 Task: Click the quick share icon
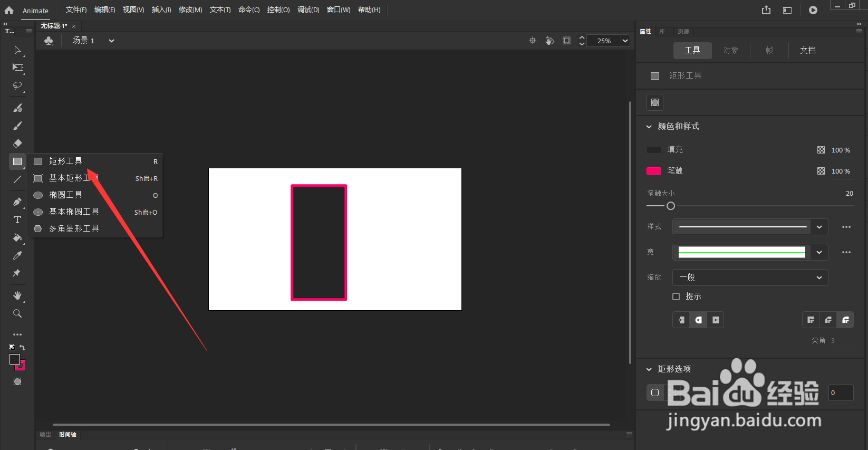[x=766, y=10]
